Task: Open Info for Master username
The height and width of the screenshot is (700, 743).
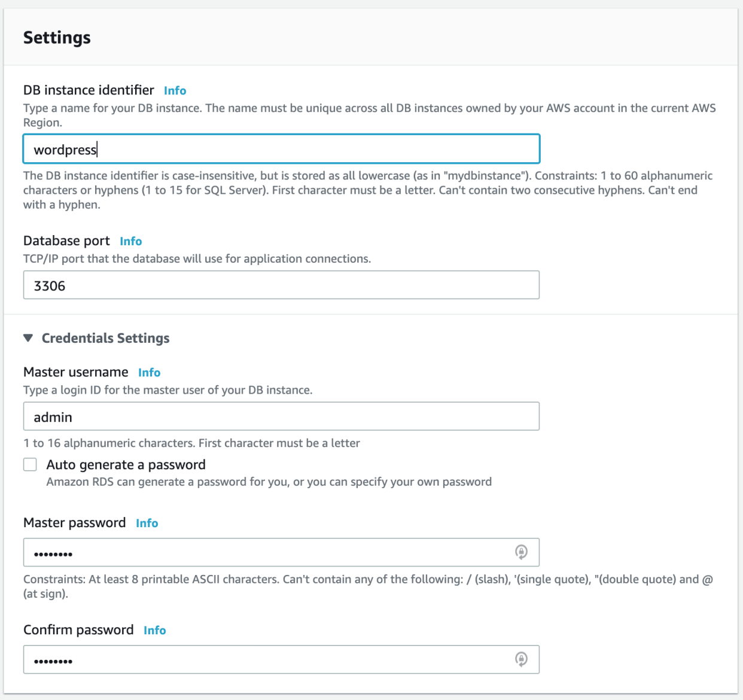Action: point(149,372)
